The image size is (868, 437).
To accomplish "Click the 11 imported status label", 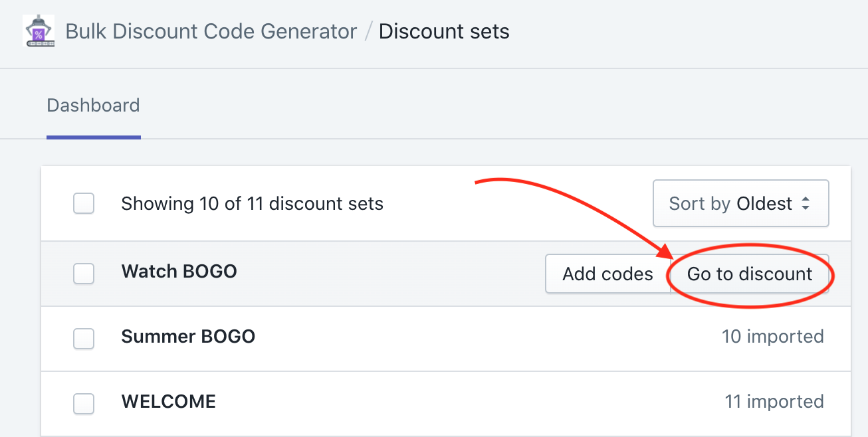I will tap(774, 402).
